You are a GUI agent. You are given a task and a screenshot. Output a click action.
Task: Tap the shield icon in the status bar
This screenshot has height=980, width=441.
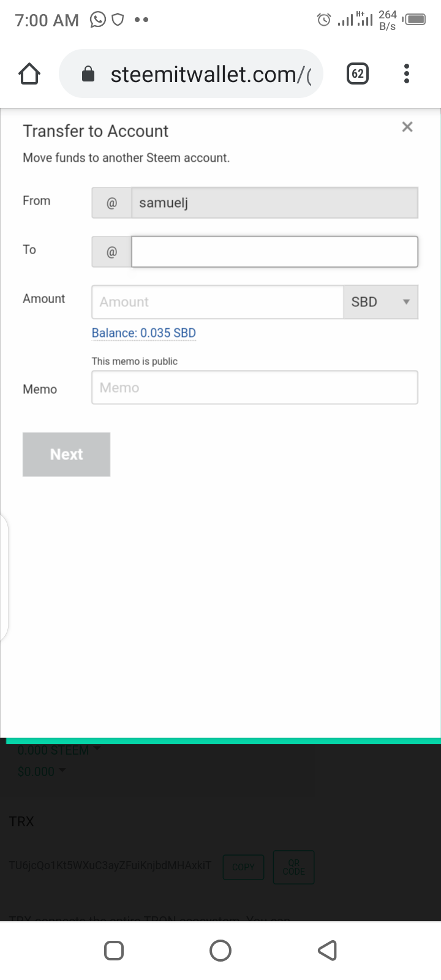click(118, 20)
